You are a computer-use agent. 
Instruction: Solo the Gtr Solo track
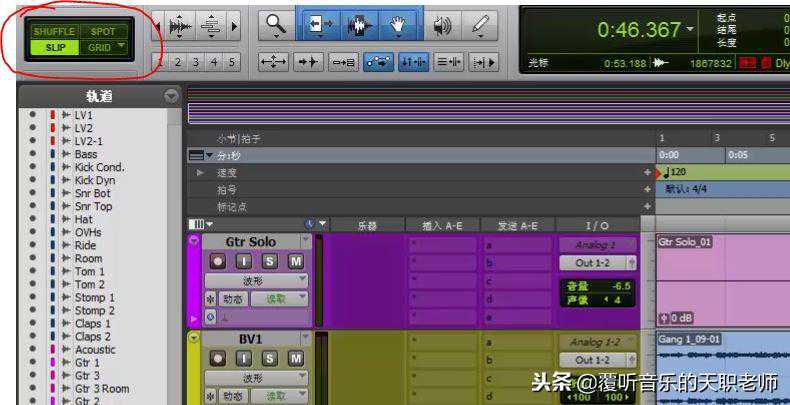tap(270, 261)
